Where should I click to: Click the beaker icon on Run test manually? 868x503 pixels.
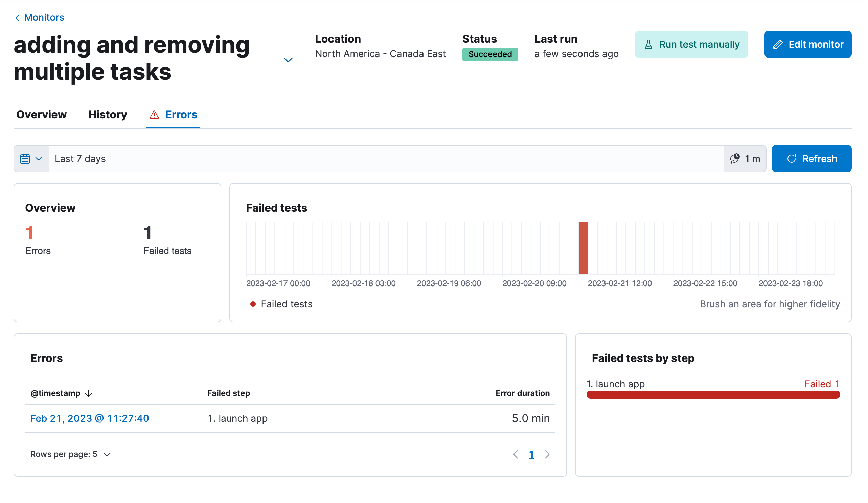(648, 44)
